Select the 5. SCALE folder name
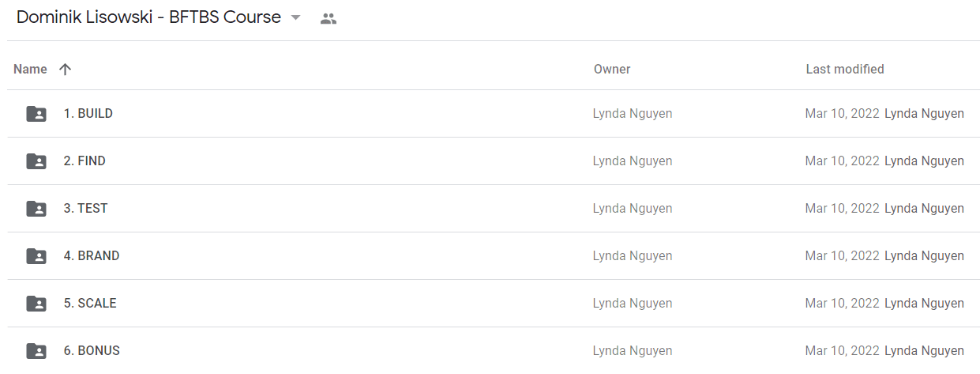 click(x=90, y=304)
